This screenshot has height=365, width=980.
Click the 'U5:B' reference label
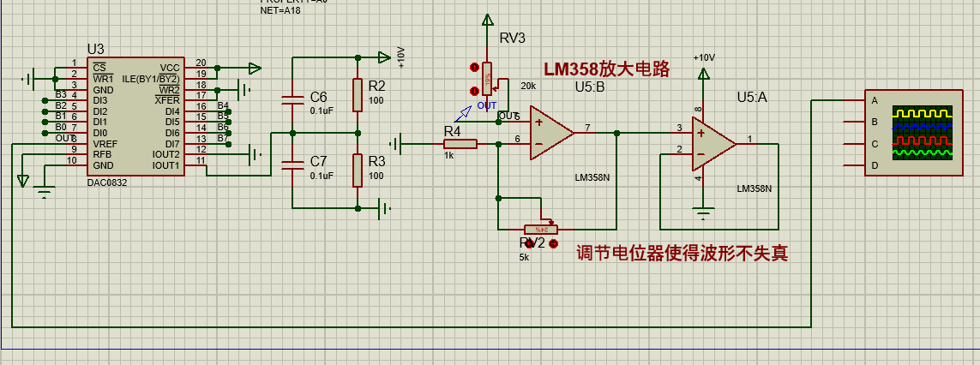590,87
